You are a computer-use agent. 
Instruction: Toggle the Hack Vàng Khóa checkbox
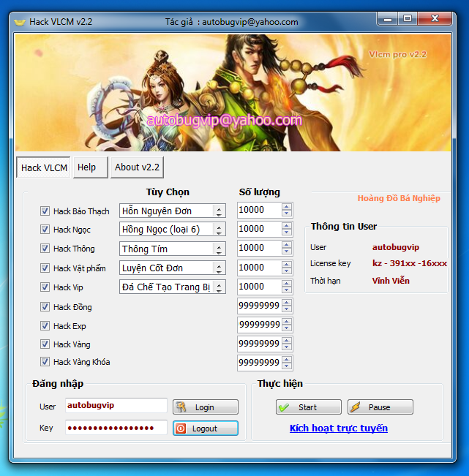[45, 362]
